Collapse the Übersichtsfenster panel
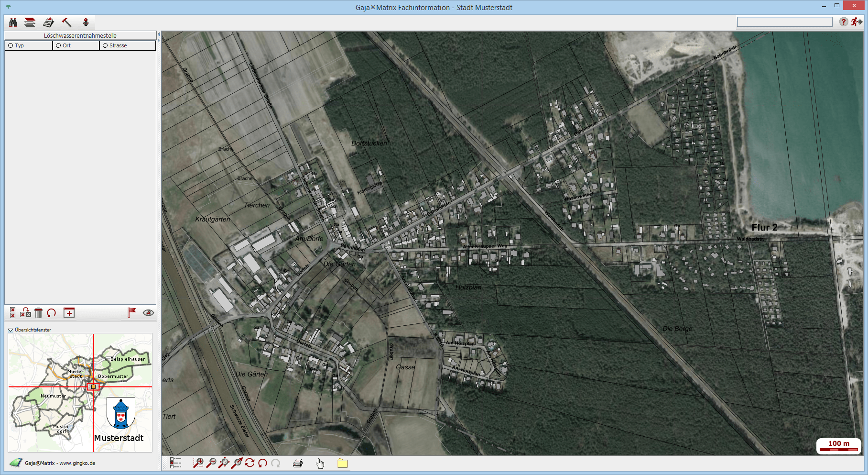 click(11, 330)
